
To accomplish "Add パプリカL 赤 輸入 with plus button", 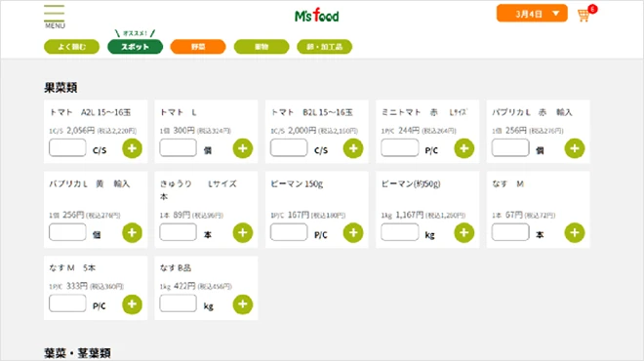I will [x=575, y=148].
